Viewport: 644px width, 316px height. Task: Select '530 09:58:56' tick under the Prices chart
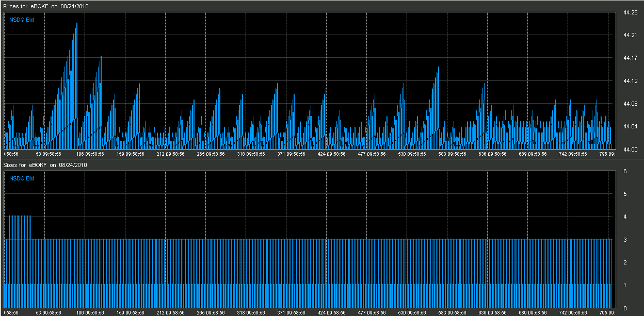413,154
